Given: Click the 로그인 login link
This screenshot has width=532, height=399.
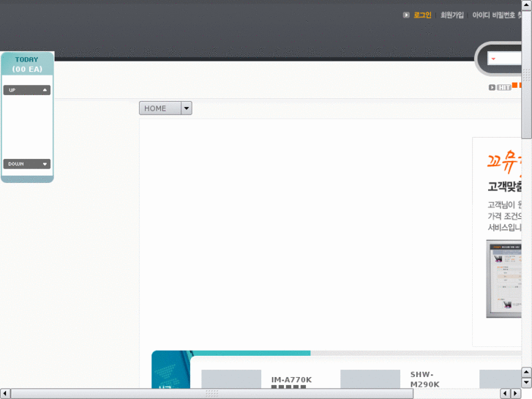Looking at the screenshot, I should tap(422, 15).
